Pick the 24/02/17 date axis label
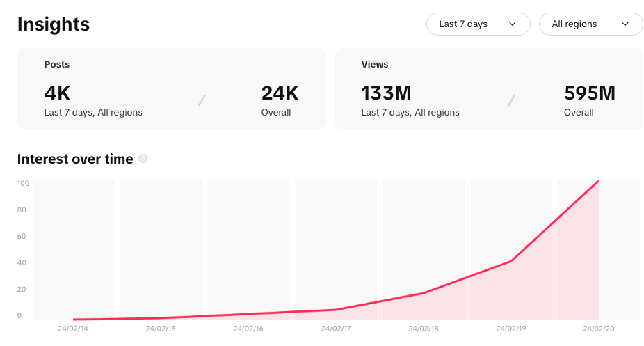This screenshot has height=346, width=644. click(335, 329)
